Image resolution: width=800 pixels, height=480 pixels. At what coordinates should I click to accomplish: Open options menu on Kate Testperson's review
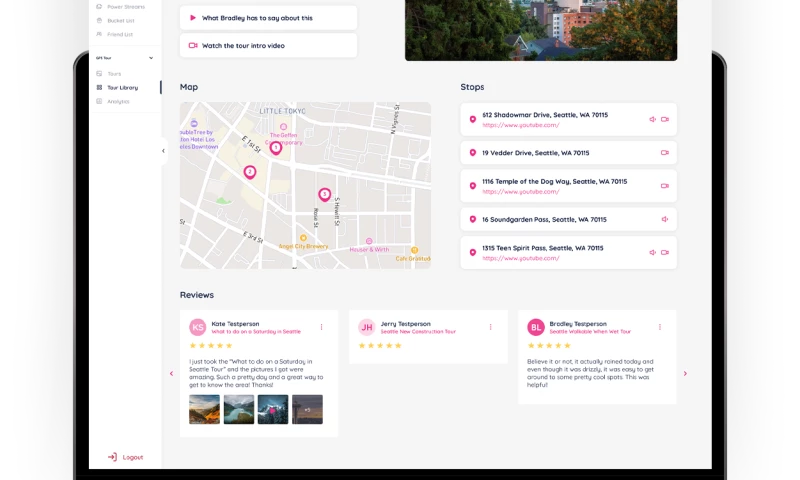click(x=321, y=327)
